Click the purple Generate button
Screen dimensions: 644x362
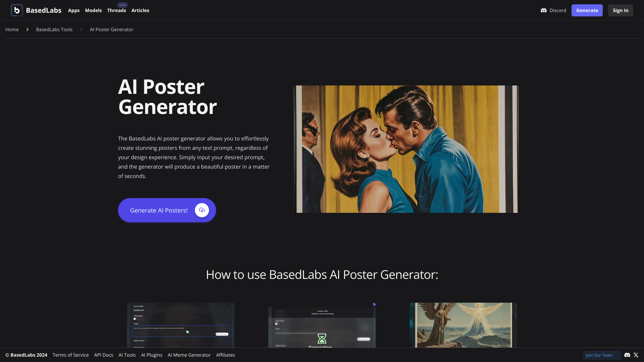point(587,10)
